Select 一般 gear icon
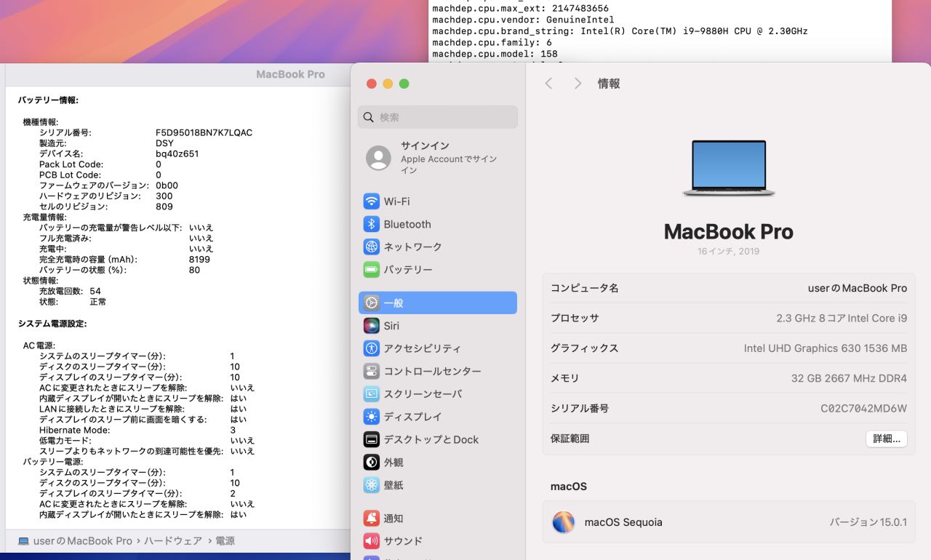Image resolution: width=931 pixels, height=560 pixels. point(372,303)
